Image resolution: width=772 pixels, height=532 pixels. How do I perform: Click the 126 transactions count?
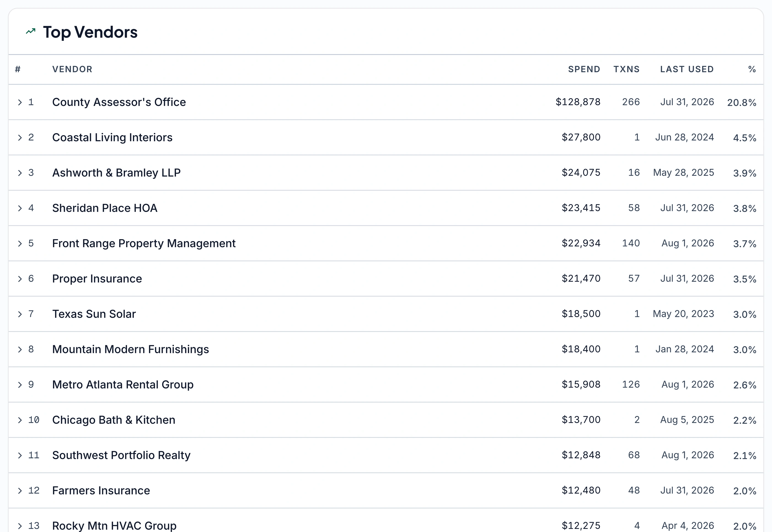[631, 385]
